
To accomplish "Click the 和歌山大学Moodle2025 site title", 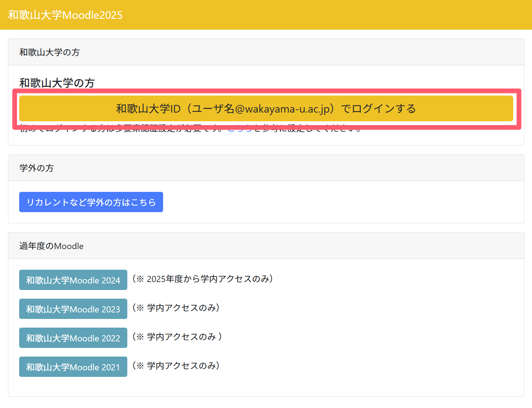I will (65, 15).
